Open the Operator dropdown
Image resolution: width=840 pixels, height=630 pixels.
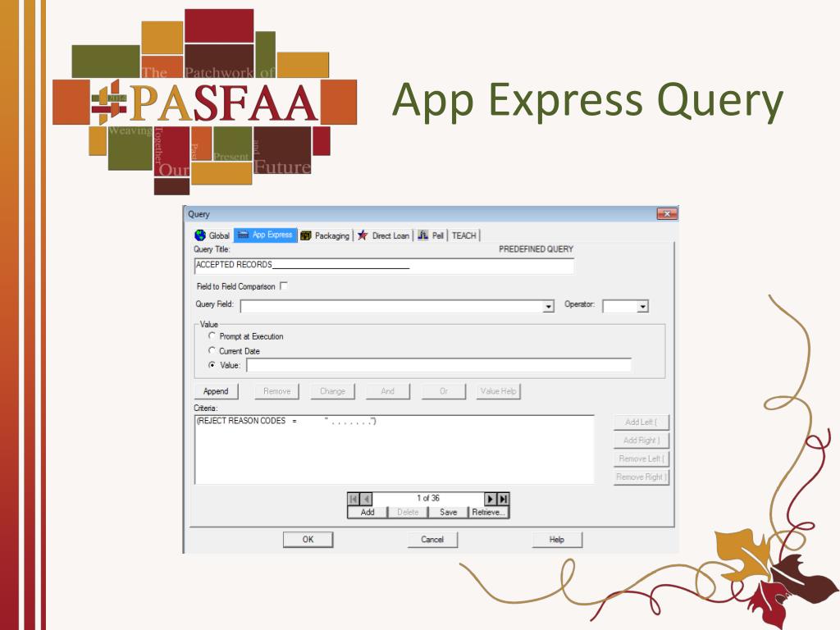click(642, 307)
